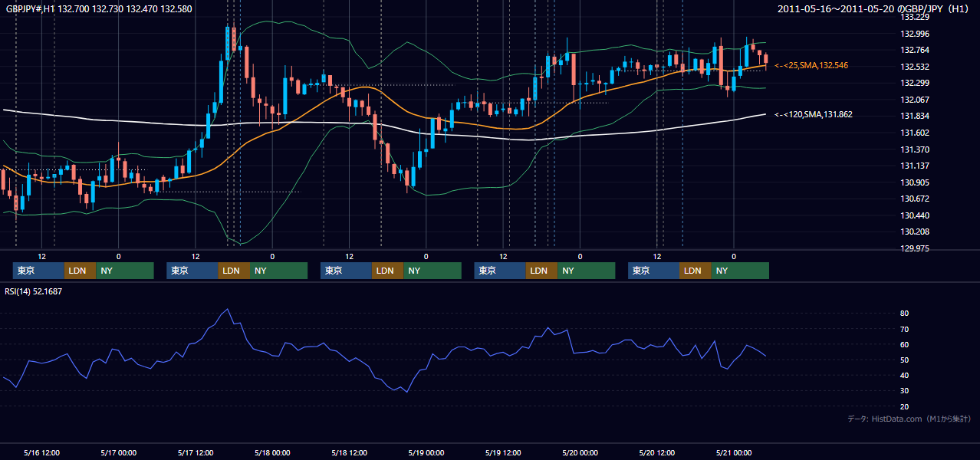Click RSI scale value 20
980x460 pixels.
pos(904,406)
